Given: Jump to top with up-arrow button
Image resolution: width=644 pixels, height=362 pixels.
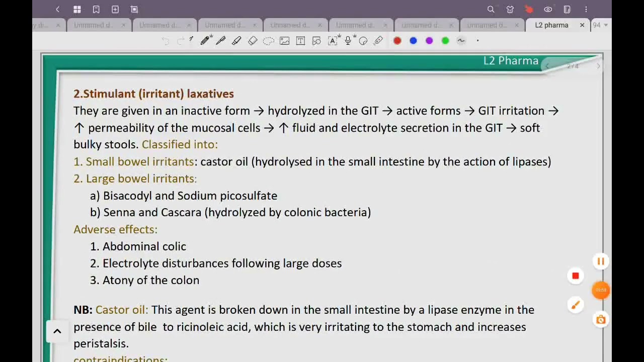Looking at the screenshot, I should [x=57, y=331].
